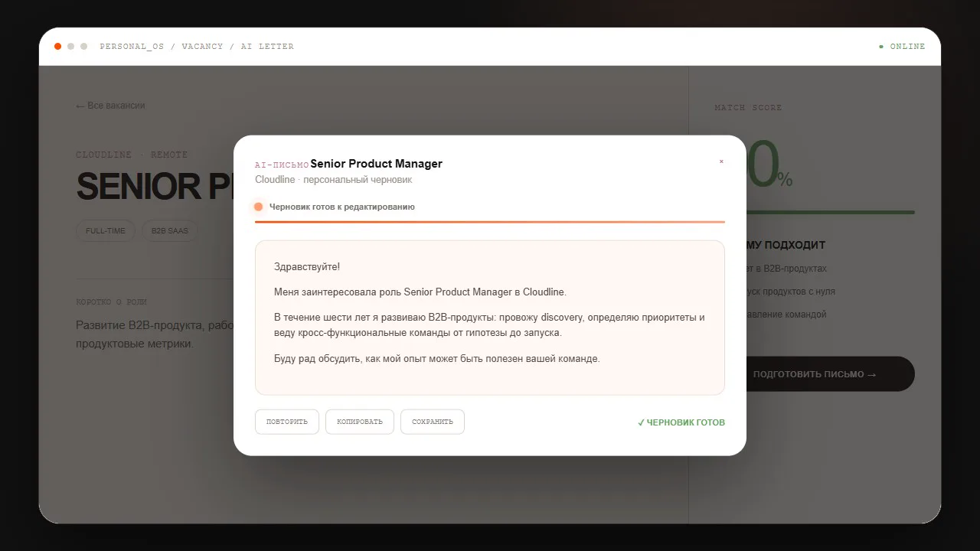The height and width of the screenshot is (551, 980).
Task: Click the Повторить button
Action: coord(287,422)
